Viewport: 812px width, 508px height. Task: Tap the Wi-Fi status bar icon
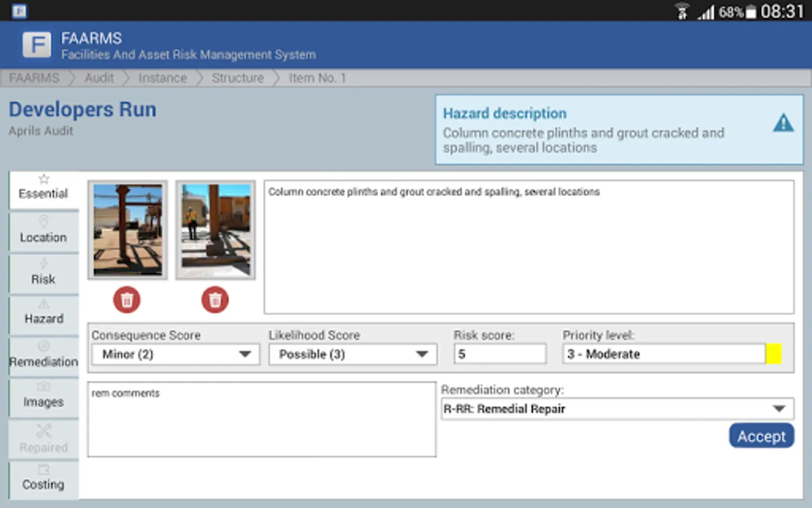click(682, 11)
